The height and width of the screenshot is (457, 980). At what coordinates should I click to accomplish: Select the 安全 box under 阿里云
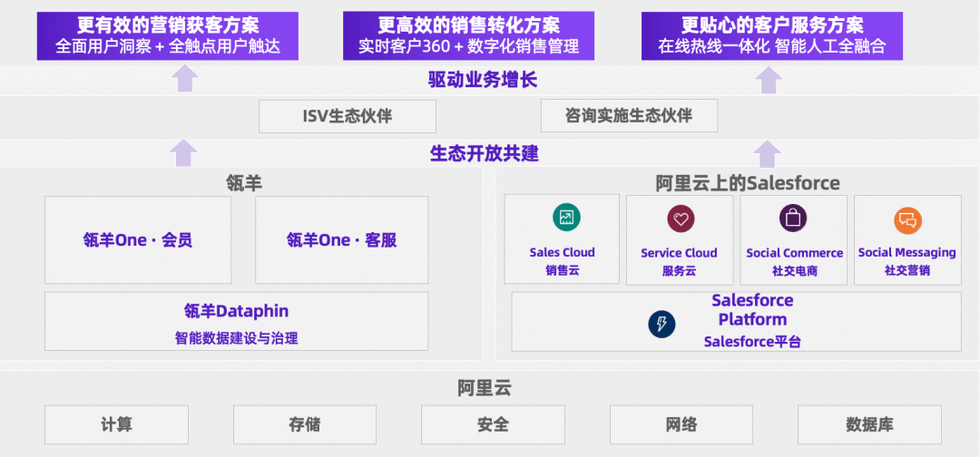click(x=493, y=424)
